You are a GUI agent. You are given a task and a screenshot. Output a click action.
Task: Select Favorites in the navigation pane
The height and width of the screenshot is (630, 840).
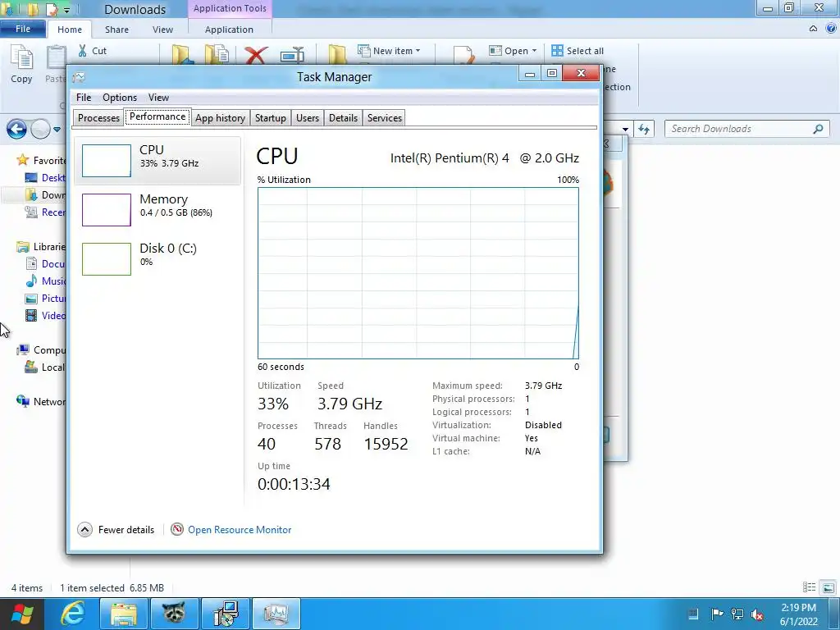click(41, 160)
